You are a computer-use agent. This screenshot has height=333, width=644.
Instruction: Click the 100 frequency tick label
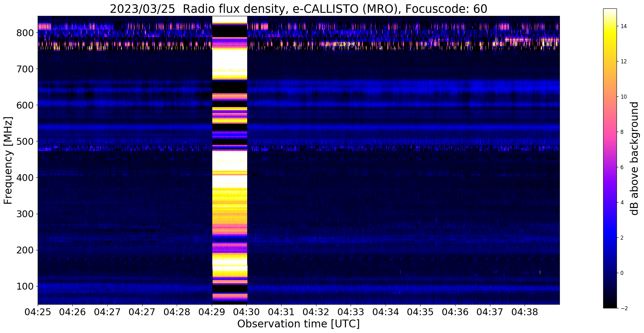pyautogui.click(x=25, y=286)
